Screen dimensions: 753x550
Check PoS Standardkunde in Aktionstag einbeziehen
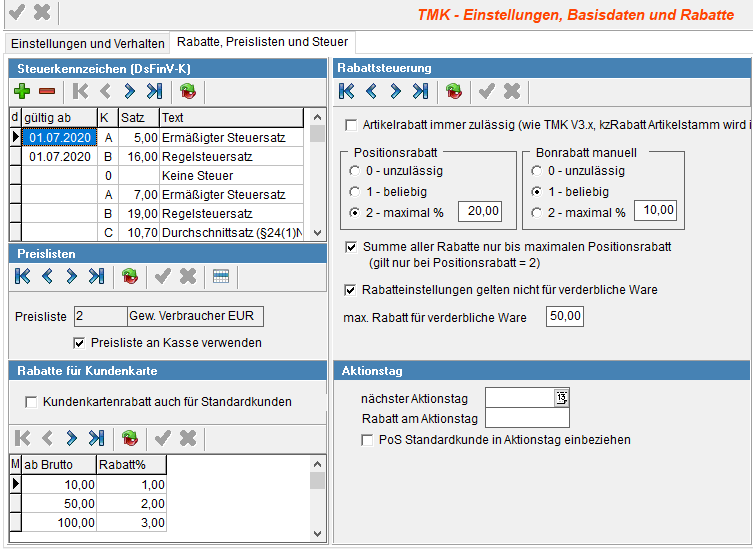[x=367, y=439]
